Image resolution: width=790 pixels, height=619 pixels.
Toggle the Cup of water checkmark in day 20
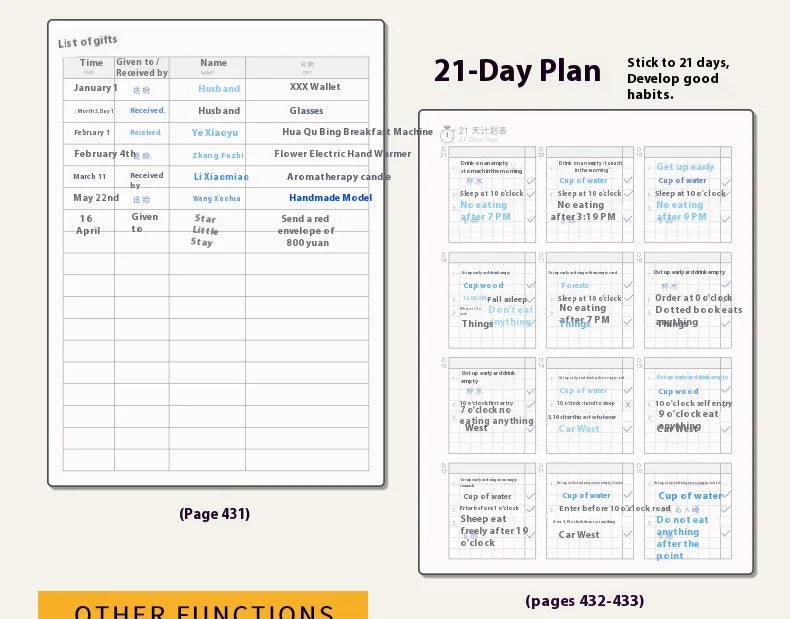pos(628,180)
